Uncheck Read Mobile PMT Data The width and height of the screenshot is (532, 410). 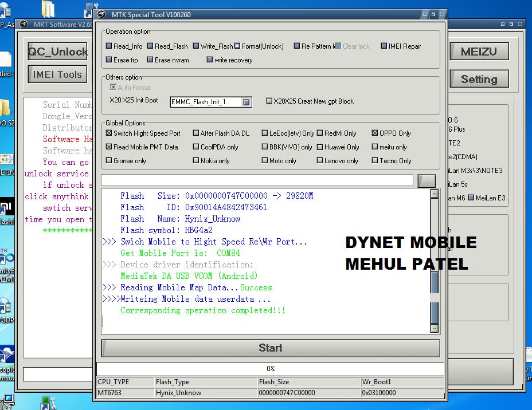coord(108,147)
